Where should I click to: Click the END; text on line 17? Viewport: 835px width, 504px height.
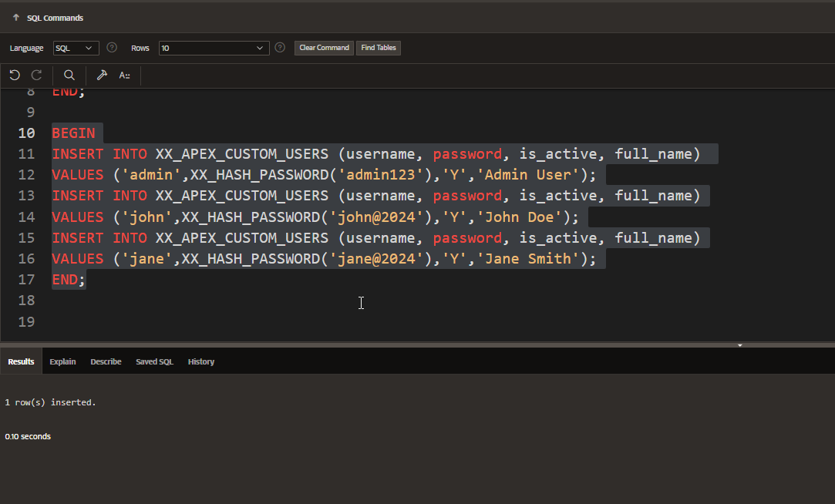[x=69, y=280]
